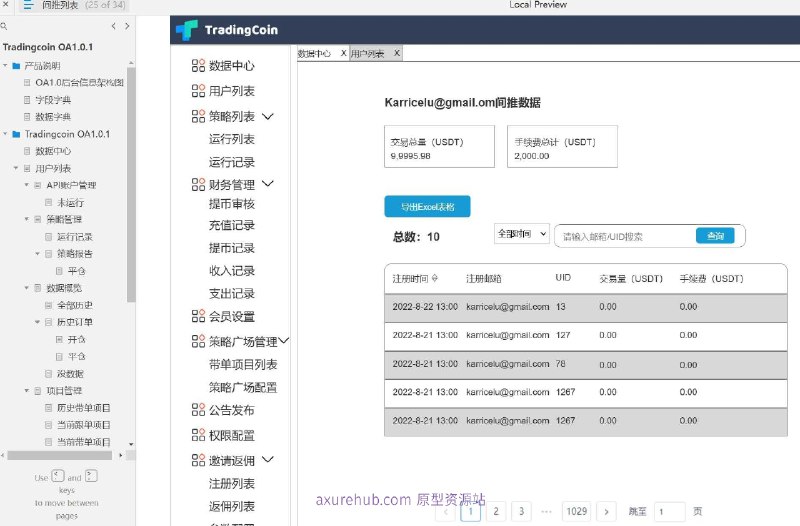Image resolution: width=800 pixels, height=526 pixels.
Task: Collapse the 财务管理 menu chevron
Action: pyautogui.click(x=268, y=183)
